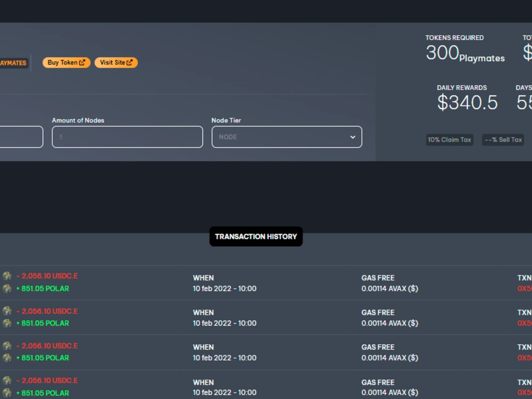Click the --% Sell Tax badge
The height and width of the screenshot is (399, 532).
503,140
